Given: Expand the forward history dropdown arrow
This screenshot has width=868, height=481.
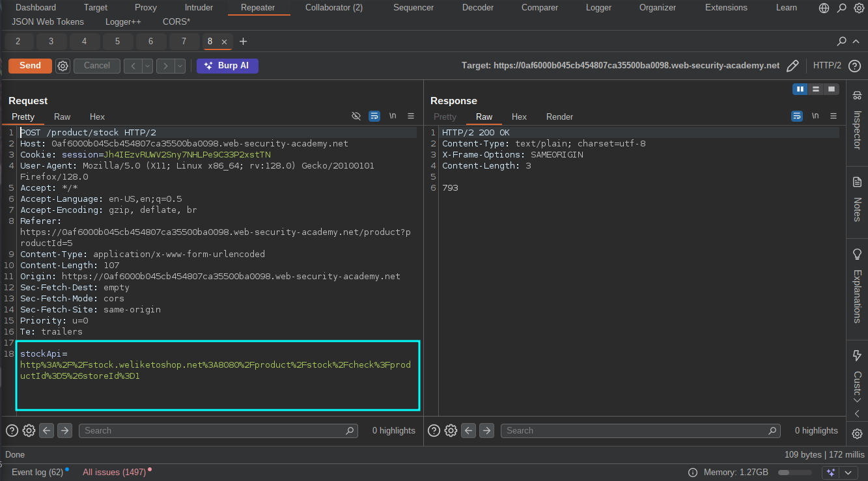Looking at the screenshot, I should pos(180,66).
